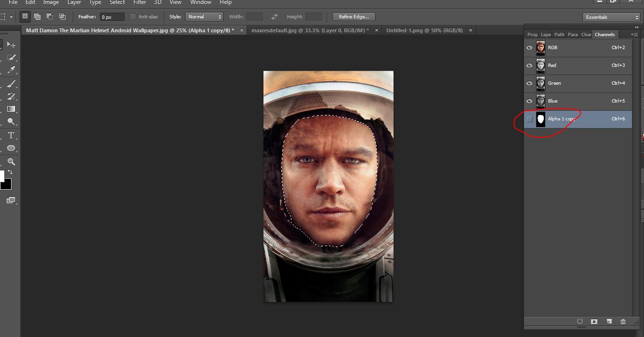Open the Style dropdown set to Normal
Screen dimensions: 644x337
click(204, 17)
